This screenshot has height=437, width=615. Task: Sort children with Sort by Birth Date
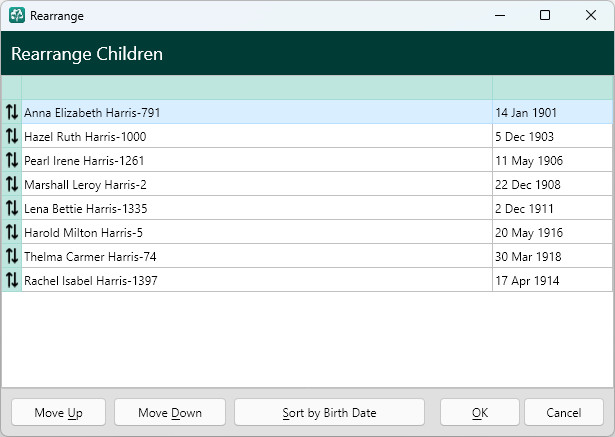[329, 412]
